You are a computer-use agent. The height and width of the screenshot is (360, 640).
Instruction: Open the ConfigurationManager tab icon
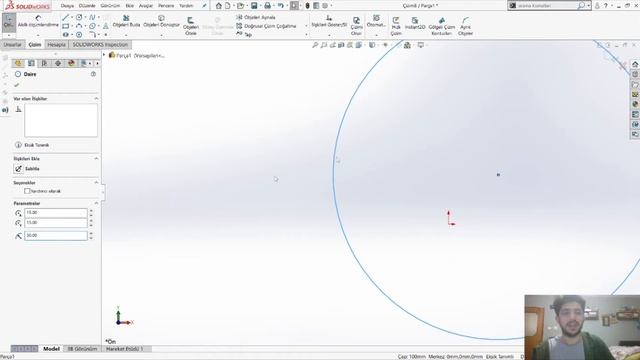(44, 63)
